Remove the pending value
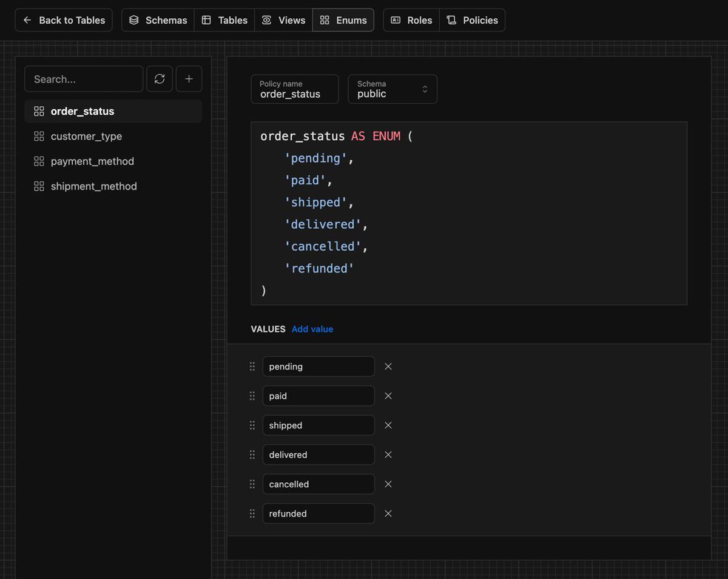The image size is (728, 579). pos(388,367)
